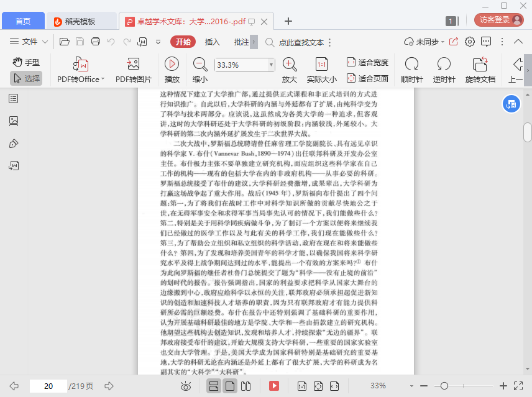The width and height of the screenshot is (532, 397).
Task: Set view to actual size
Action: point(322,70)
